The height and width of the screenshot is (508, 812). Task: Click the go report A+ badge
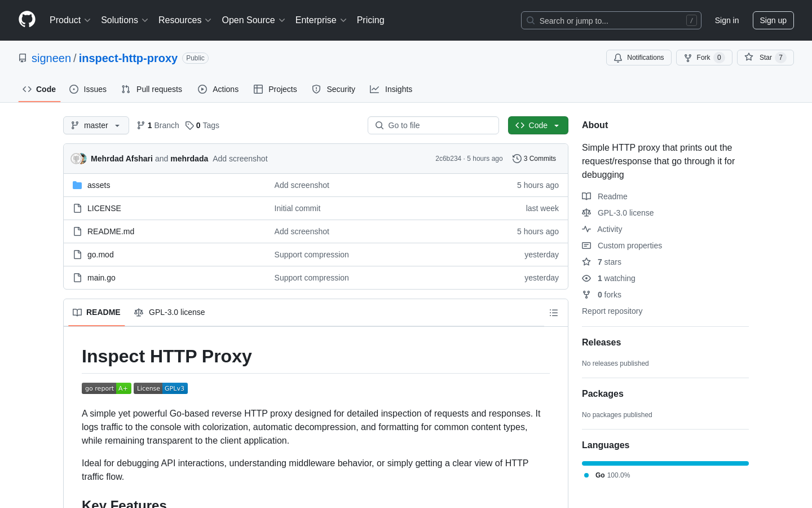(107, 388)
